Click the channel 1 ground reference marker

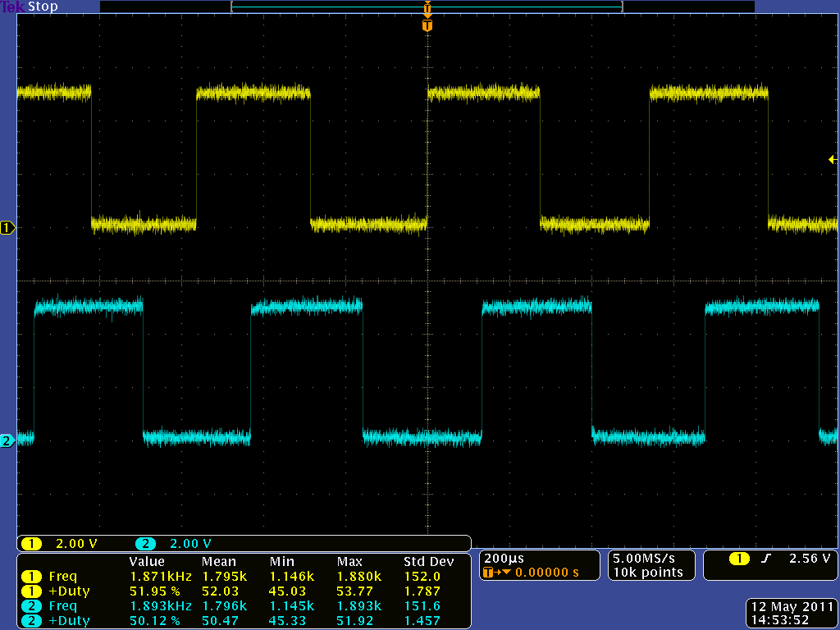(8, 228)
